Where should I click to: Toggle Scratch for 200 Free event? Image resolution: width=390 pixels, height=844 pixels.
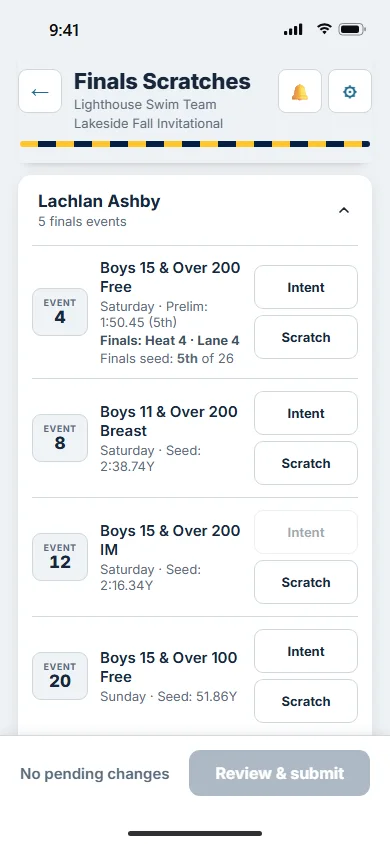(306, 337)
